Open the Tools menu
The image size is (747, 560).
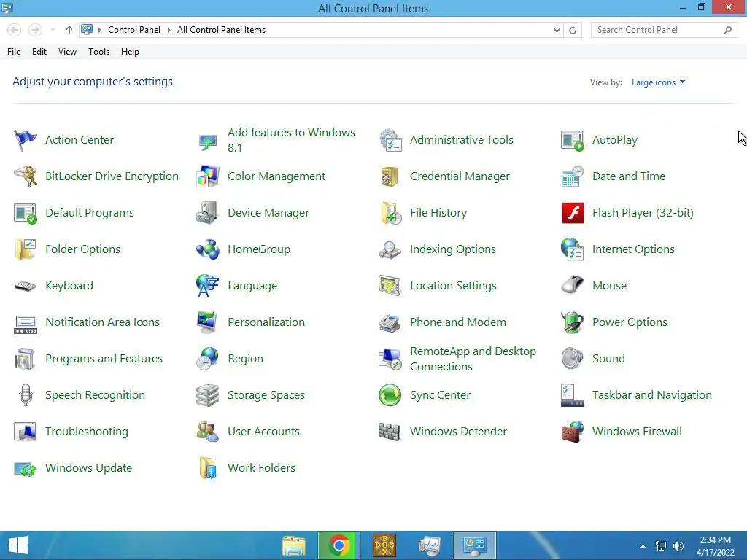click(x=98, y=52)
